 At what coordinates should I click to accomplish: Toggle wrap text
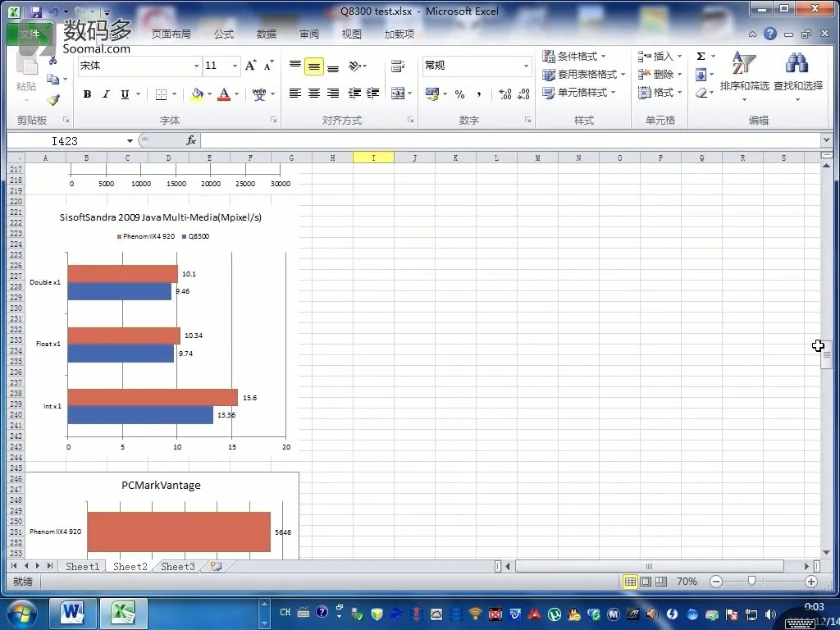click(x=398, y=66)
